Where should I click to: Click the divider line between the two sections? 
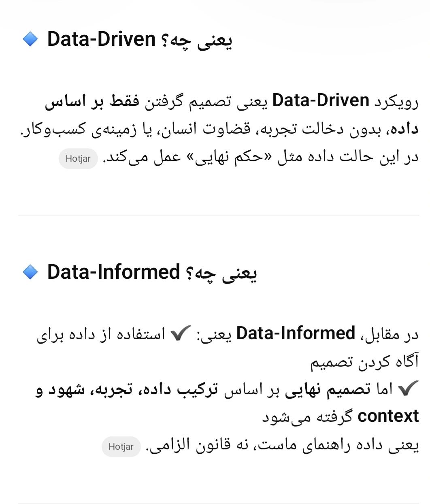pos(219,215)
